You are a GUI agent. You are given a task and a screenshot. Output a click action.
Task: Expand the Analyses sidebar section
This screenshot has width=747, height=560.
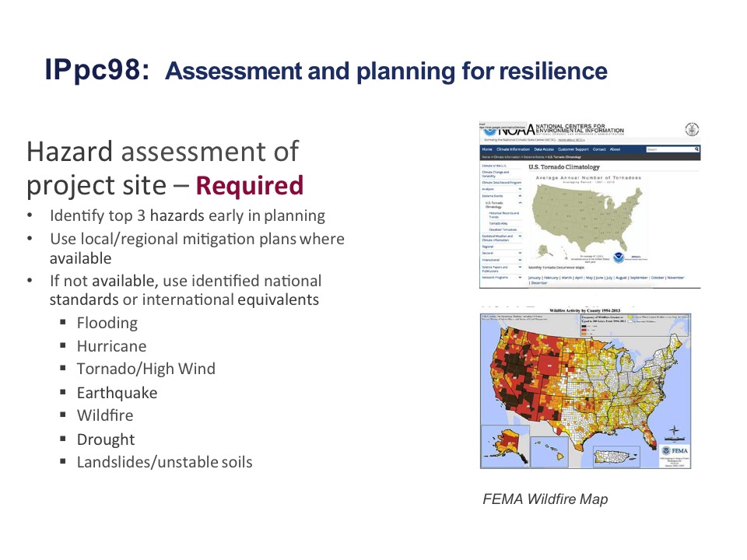(x=520, y=188)
